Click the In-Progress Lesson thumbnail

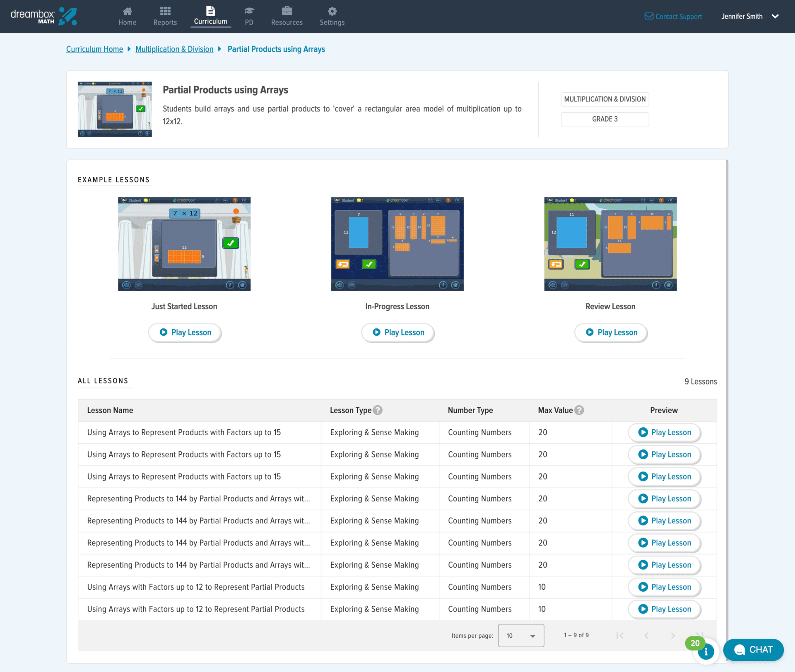click(x=397, y=244)
